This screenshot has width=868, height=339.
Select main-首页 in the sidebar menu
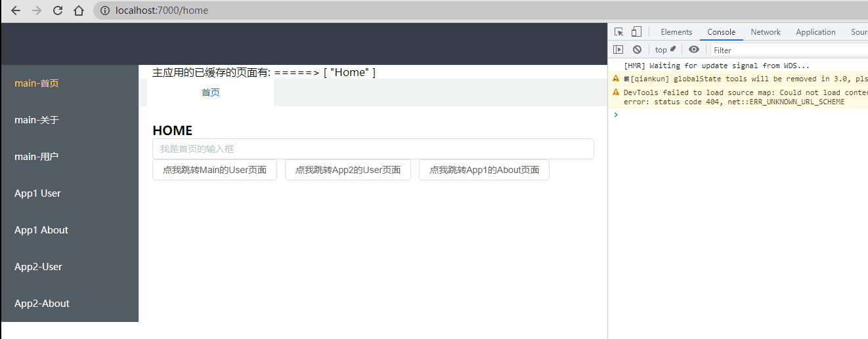70,83
